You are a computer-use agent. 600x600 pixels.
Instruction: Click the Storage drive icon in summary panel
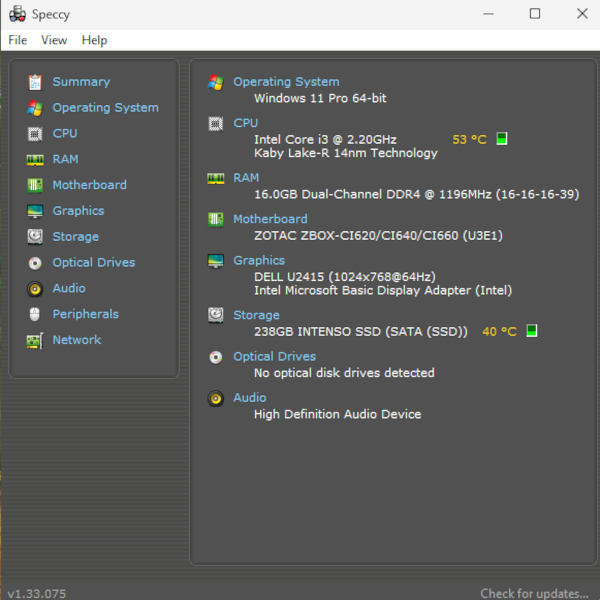tap(215, 316)
